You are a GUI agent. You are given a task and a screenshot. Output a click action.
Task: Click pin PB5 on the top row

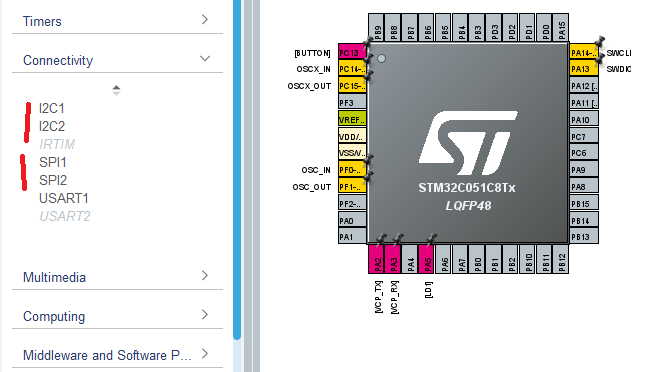click(x=443, y=28)
